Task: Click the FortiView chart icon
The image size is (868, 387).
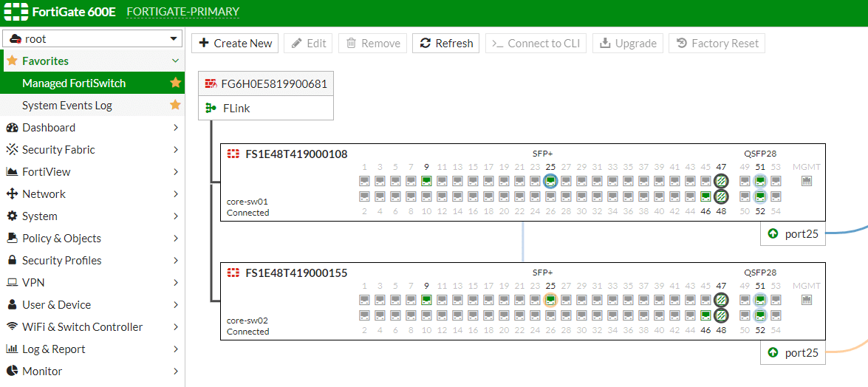Action: coord(12,171)
